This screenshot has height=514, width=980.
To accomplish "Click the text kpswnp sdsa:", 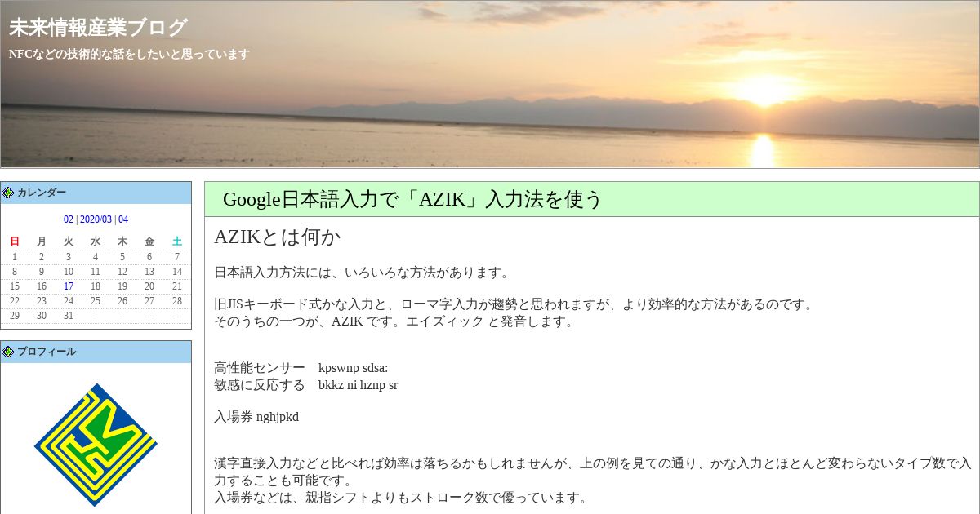I will click(353, 368).
